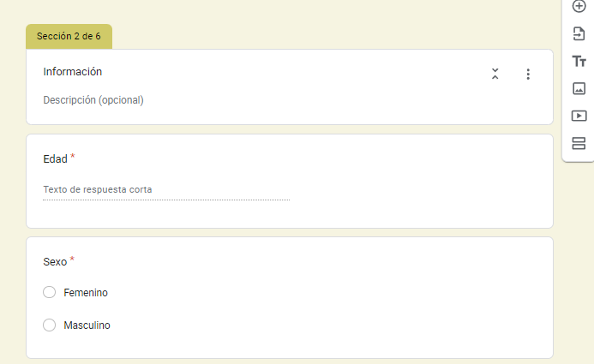The height and width of the screenshot is (364, 594).
Task: Add a title and description block
Action: (x=579, y=61)
